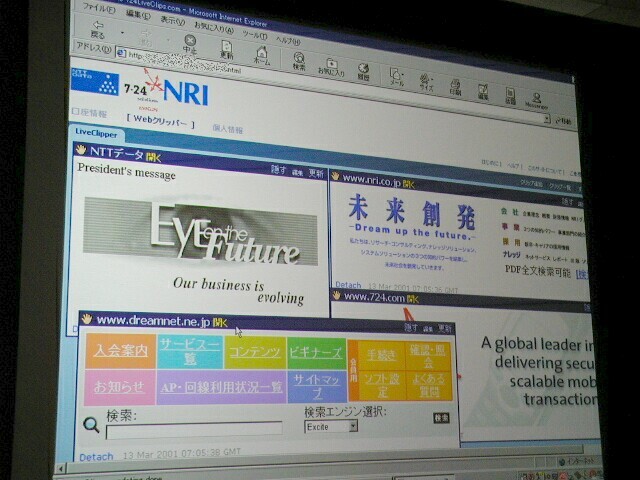Open the Search (検索) toolbar icon
This screenshot has width=640, height=480.
click(299, 62)
